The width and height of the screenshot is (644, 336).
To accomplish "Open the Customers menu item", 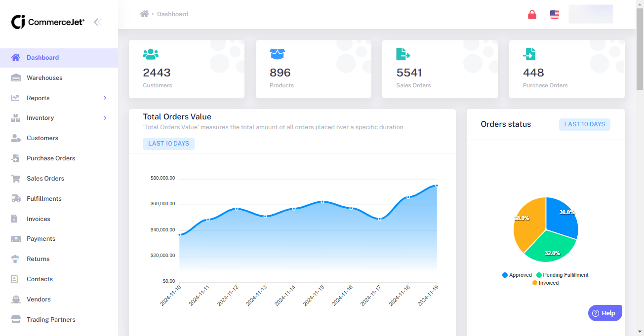I will click(59, 138).
